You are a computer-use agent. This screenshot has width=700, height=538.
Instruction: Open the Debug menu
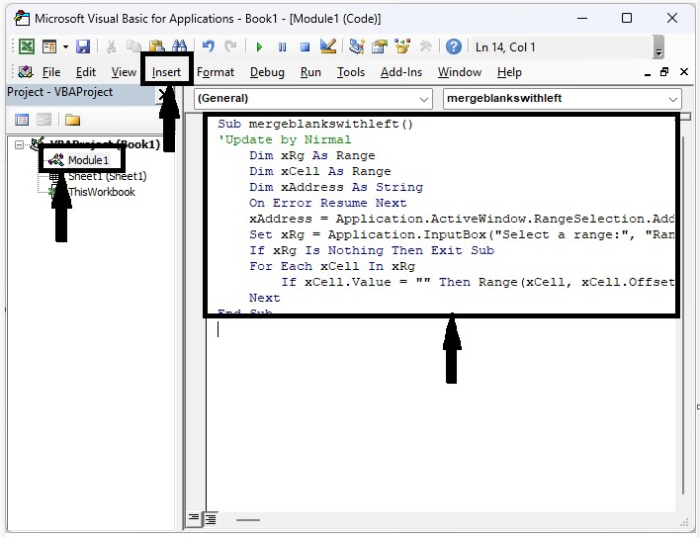pos(267,72)
